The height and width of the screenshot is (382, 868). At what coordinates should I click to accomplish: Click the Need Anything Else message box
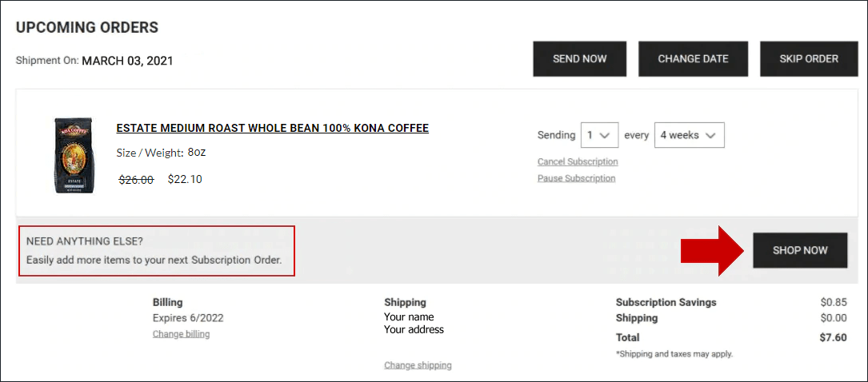pos(157,251)
